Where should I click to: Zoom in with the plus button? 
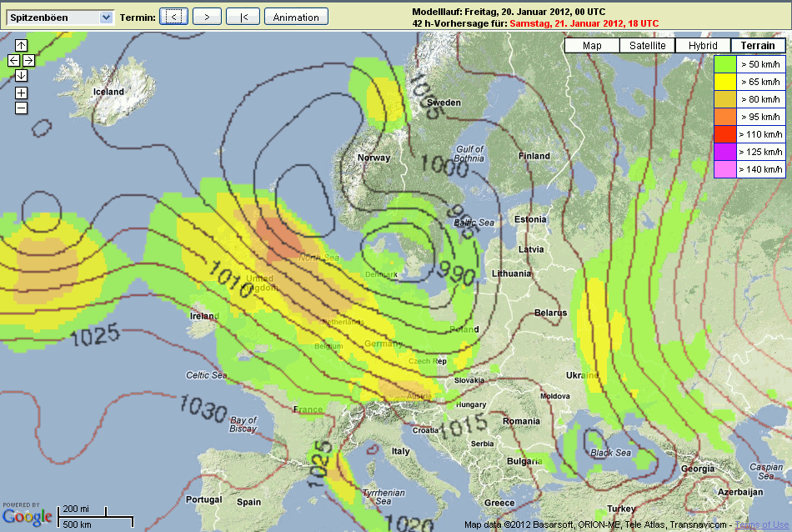coord(21,93)
